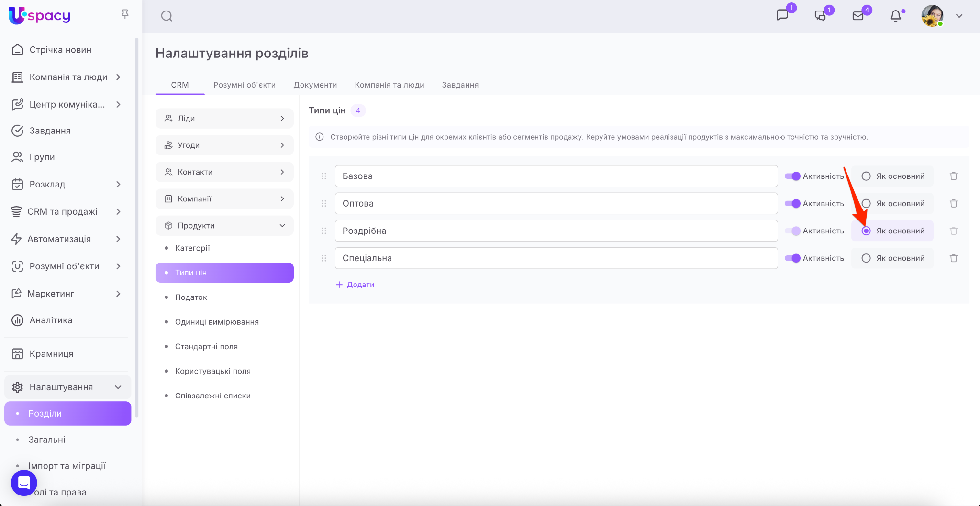Open Податок settings item
This screenshot has height=506, width=980.
[191, 297]
